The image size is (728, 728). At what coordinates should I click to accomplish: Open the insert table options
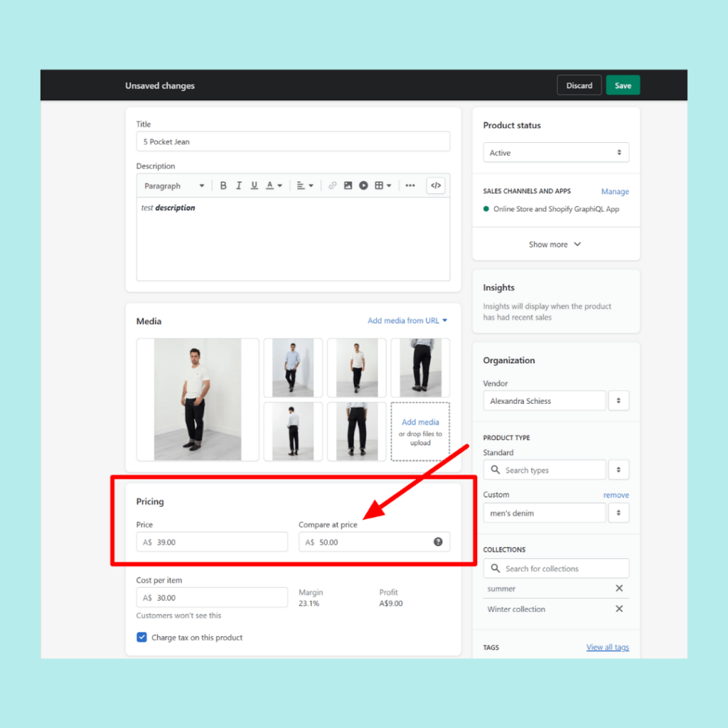[380, 185]
